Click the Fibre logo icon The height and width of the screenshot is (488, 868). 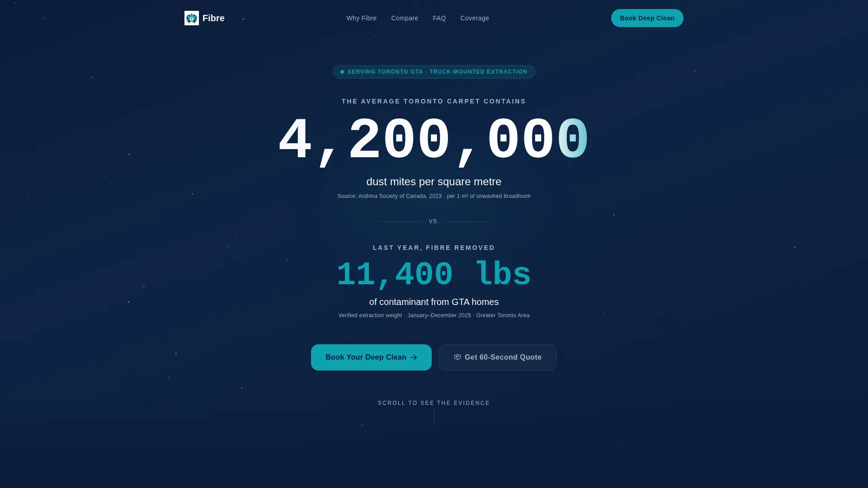192,18
